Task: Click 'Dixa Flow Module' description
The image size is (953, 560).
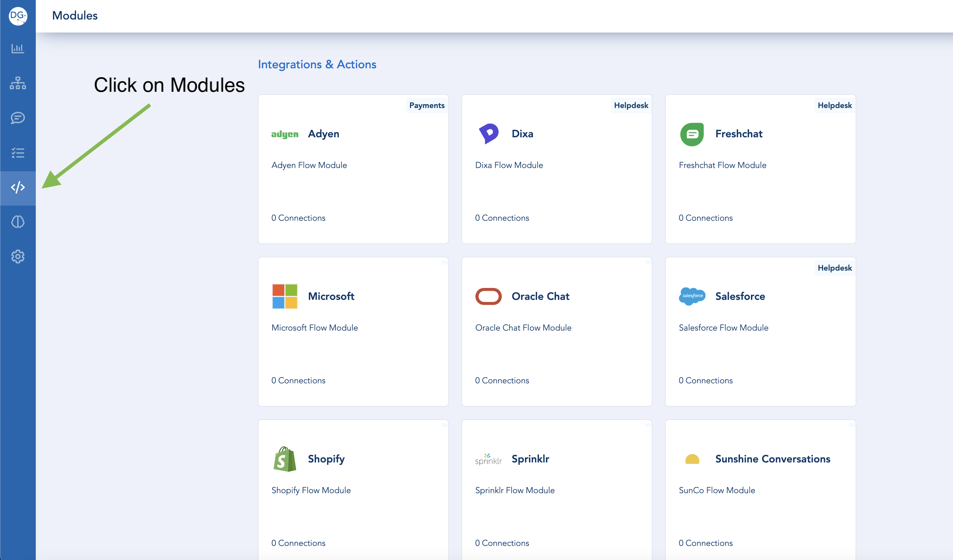Action: pyautogui.click(x=509, y=165)
